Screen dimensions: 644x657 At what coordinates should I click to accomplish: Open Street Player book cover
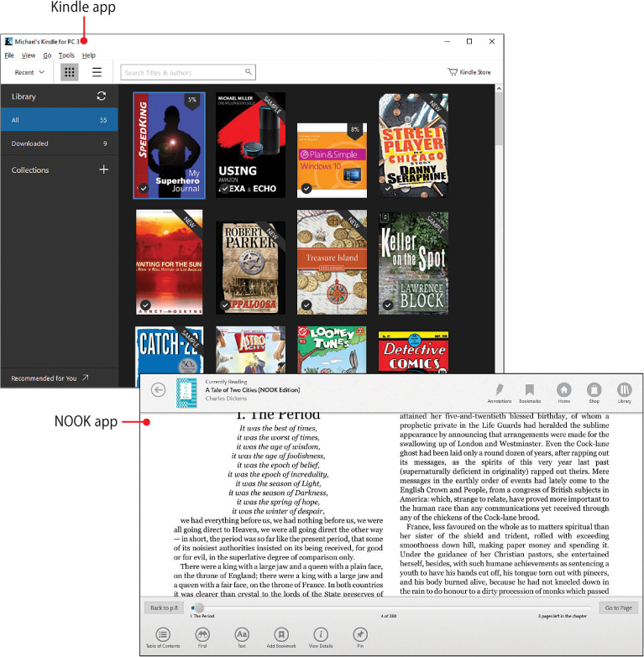(413, 145)
